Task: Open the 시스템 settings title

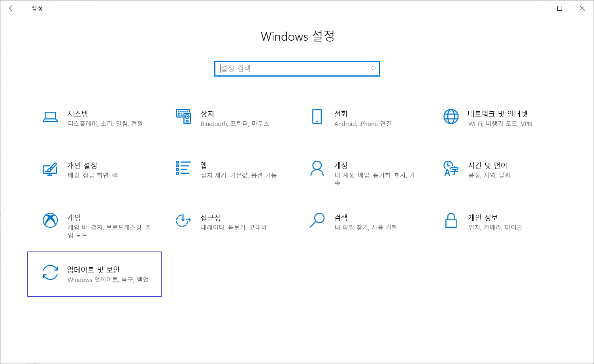Action: point(78,114)
